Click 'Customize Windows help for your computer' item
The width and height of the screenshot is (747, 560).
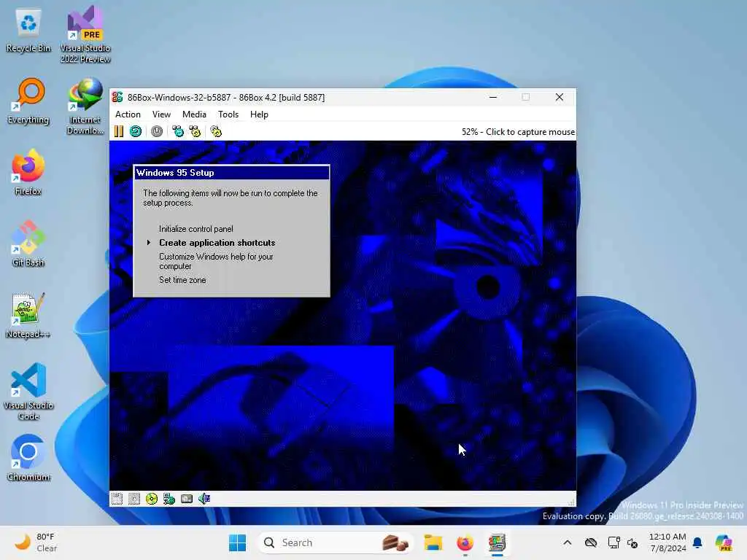(x=216, y=262)
